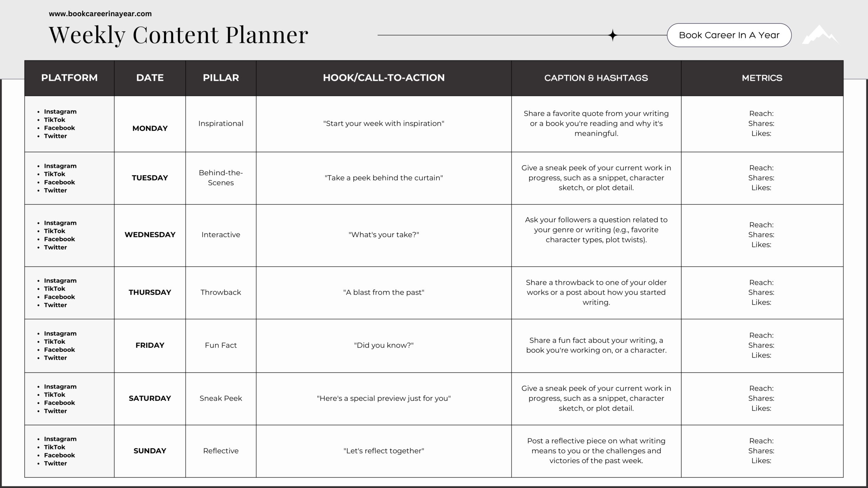Select the "Did you know?" hook text

coord(383,345)
